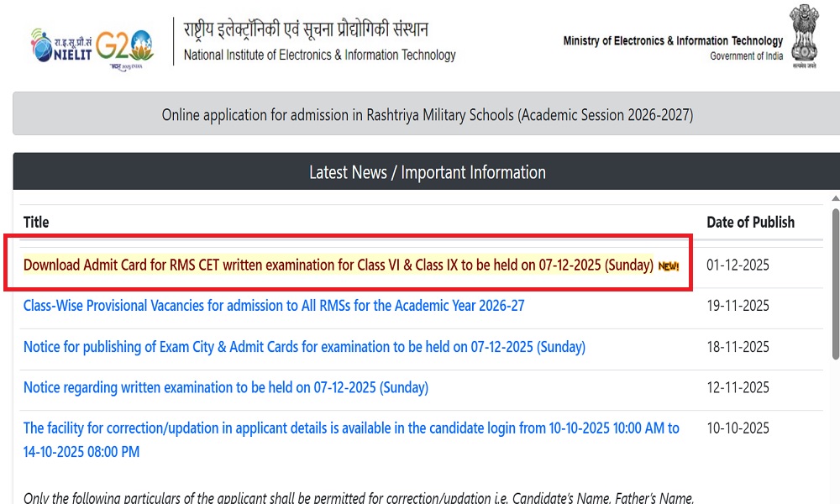Click National Institute of Electronics & Information Technology title
This screenshot has width=840, height=504.
(319, 56)
